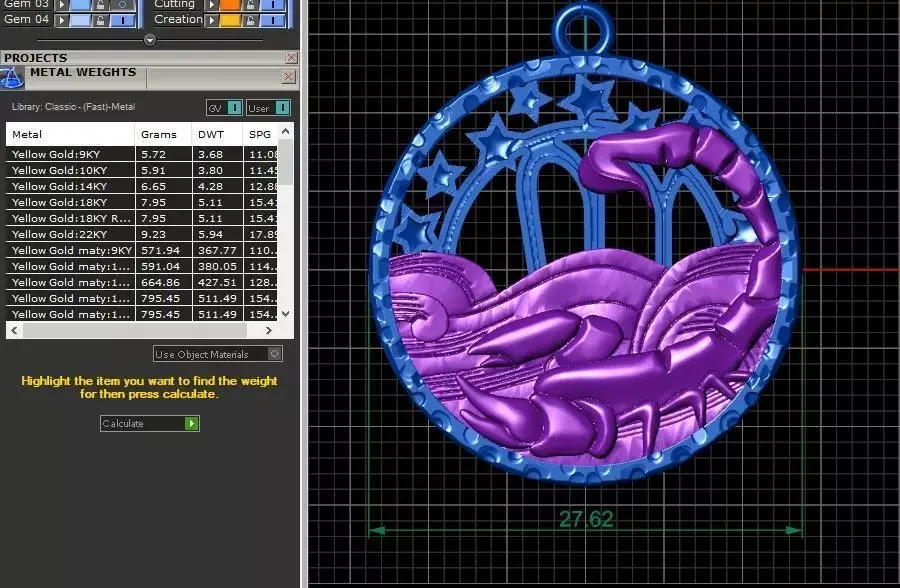
Task: Select Yellow Gold:14KY row
Action: [x=142, y=186]
